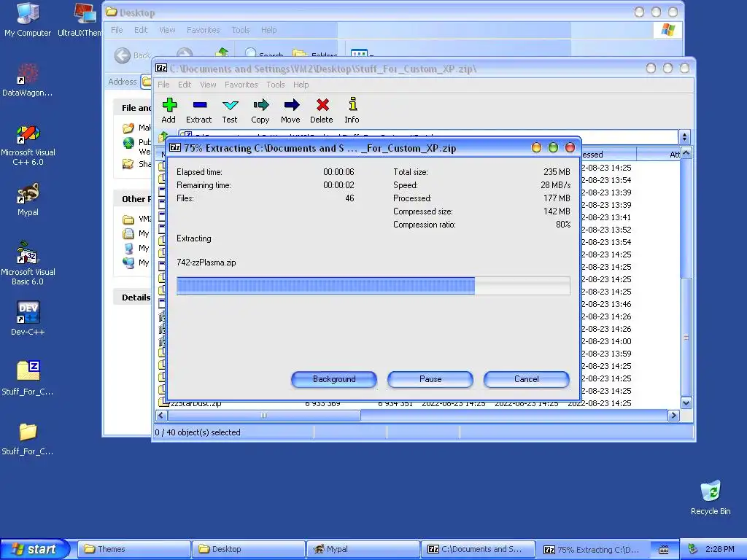The height and width of the screenshot is (560, 747).
Task: Open the 7-Zip address path dropdown
Action: [684, 137]
